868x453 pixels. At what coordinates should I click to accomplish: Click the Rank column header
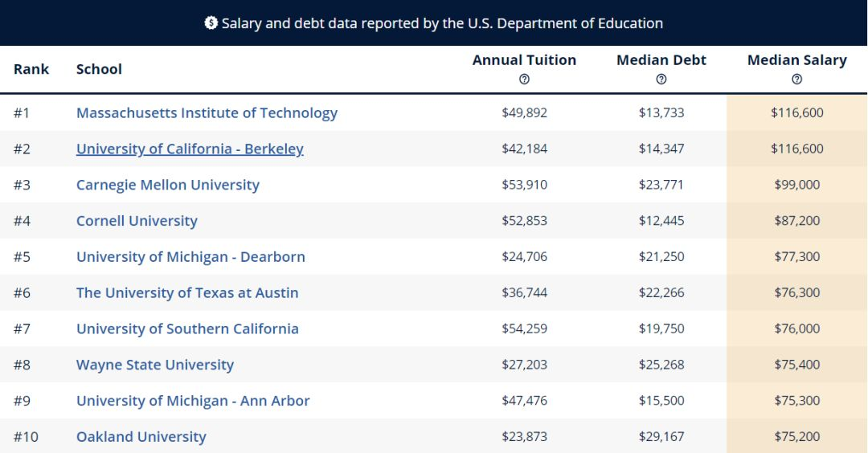[31, 69]
